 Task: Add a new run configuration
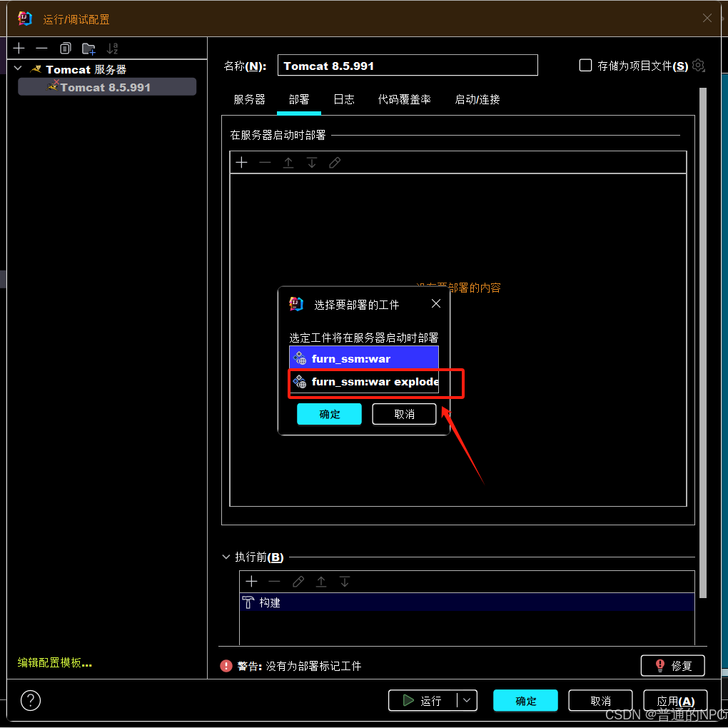19,49
